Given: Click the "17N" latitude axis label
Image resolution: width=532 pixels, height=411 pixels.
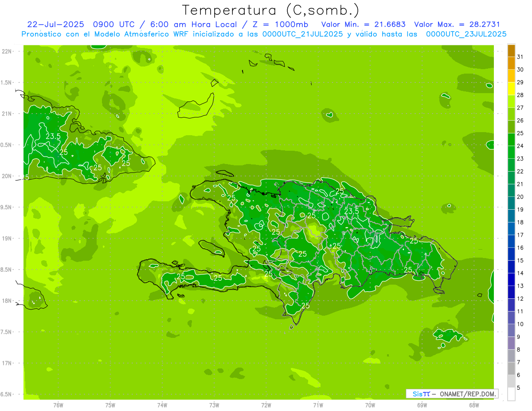Looking at the screenshot, I should (x=7, y=363).
